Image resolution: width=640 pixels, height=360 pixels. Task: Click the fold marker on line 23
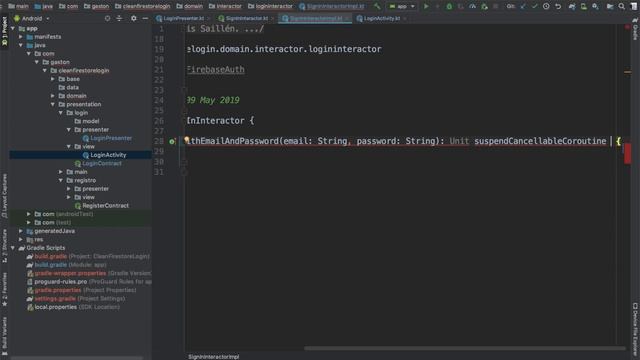(x=184, y=90)
